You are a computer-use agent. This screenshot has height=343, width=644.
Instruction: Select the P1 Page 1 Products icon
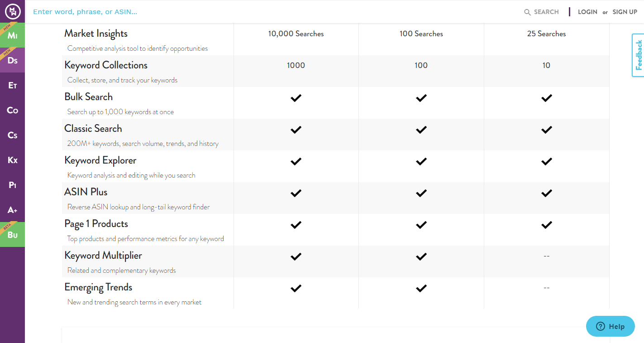click(x=12, y=185)
